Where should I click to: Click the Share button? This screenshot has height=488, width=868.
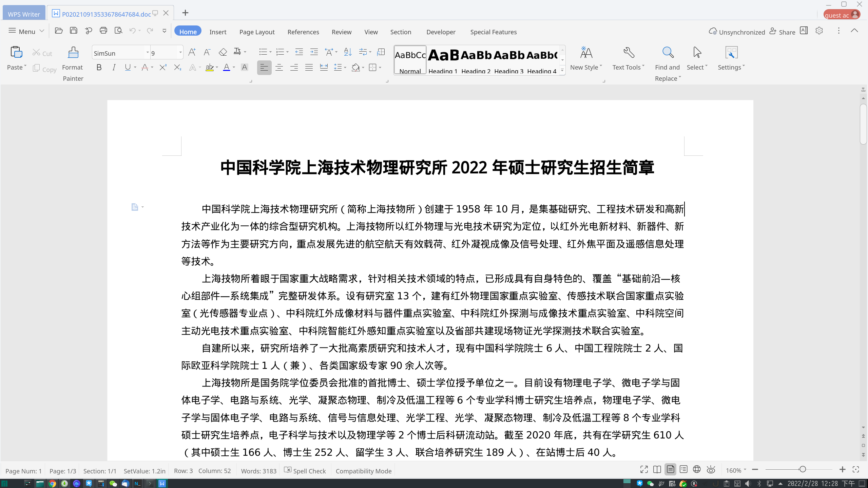pyautogui.click(x=782, y=32)
